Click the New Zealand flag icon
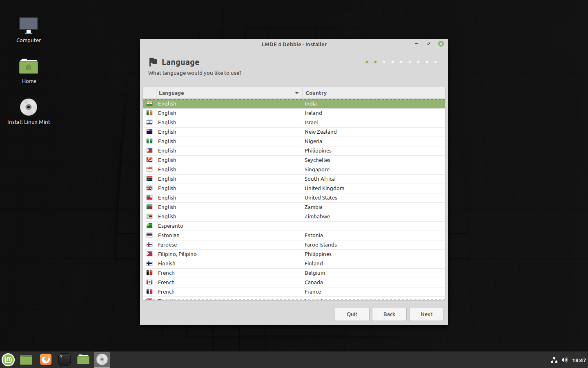Image resolution: width=588 pixels, height=368 pixels. coord(149,132)
